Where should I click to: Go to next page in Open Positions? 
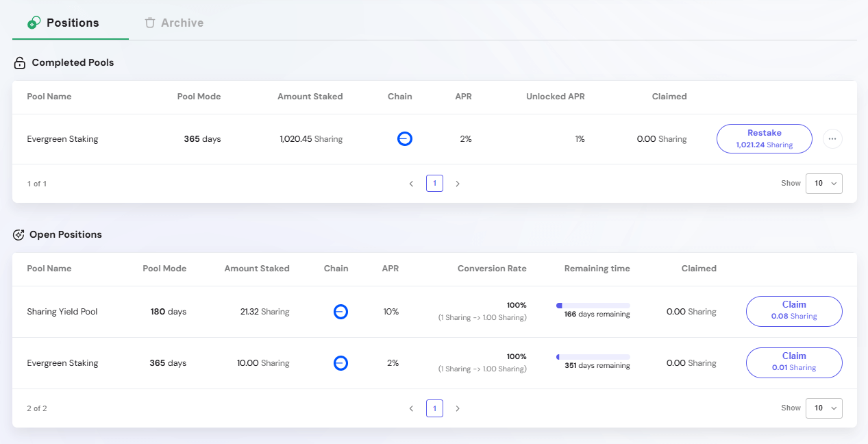tap(458, 408)
